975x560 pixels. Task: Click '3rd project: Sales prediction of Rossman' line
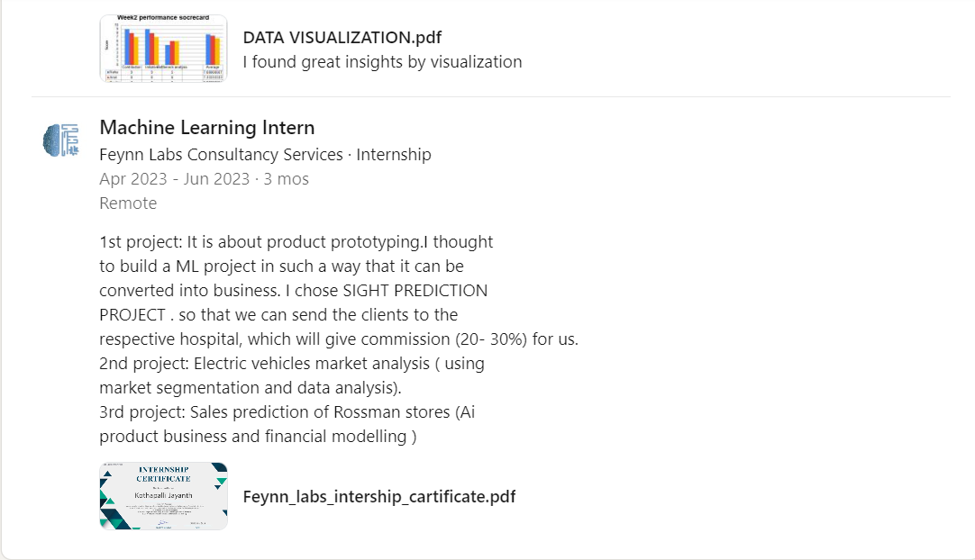(287, 412)
